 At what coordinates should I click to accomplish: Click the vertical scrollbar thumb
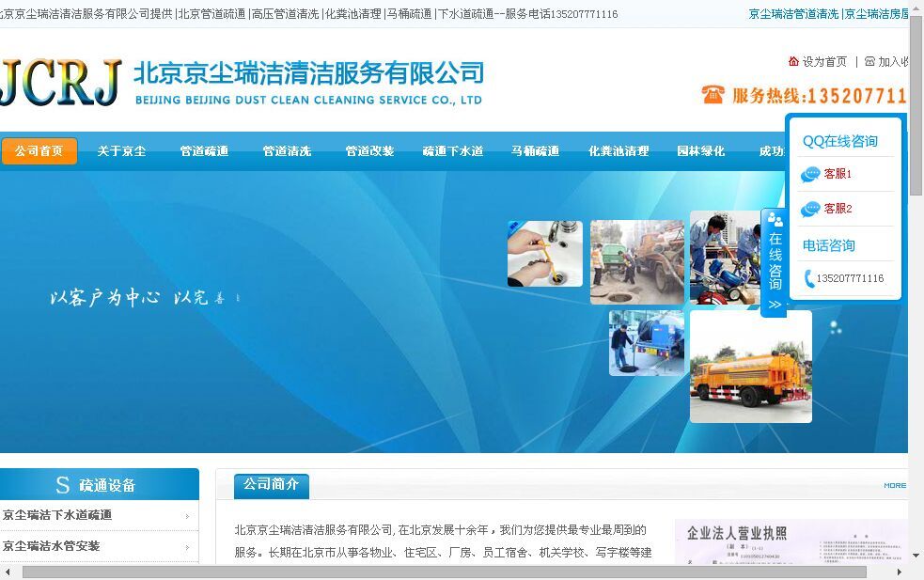coord(916,103)
